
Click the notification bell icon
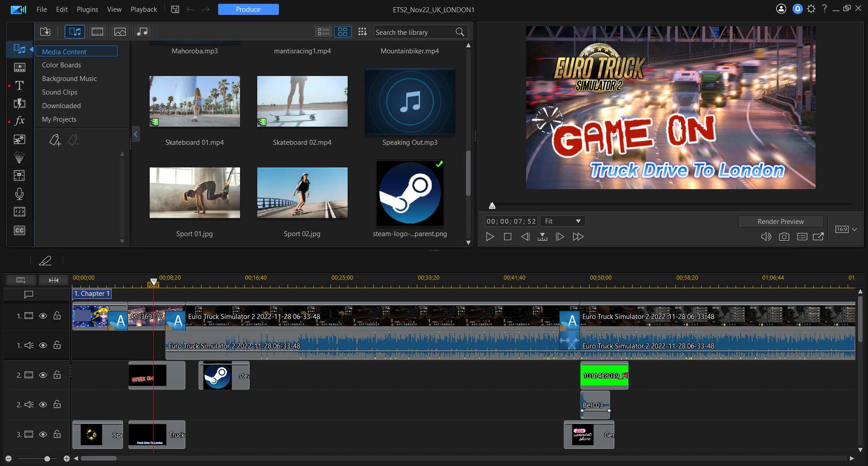click(x=797, y=9)
